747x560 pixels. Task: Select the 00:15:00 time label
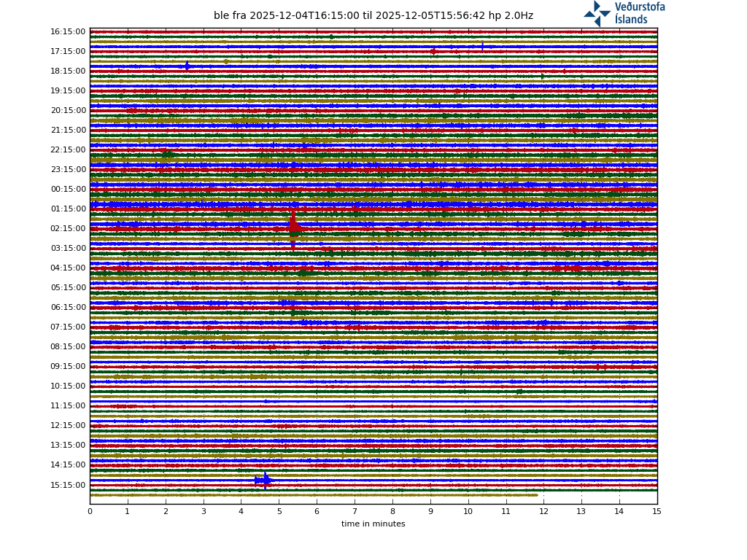point(68,190)
